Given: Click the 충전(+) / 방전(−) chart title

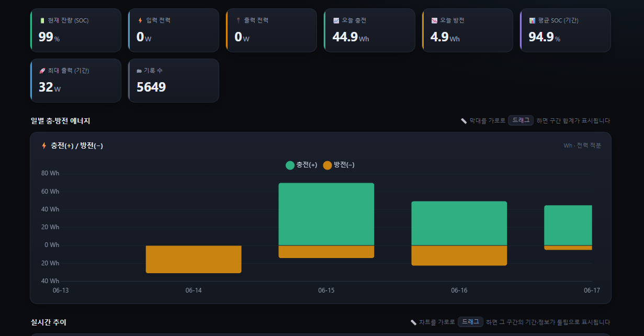Looking at the screenshot, I should pos(77,145).
